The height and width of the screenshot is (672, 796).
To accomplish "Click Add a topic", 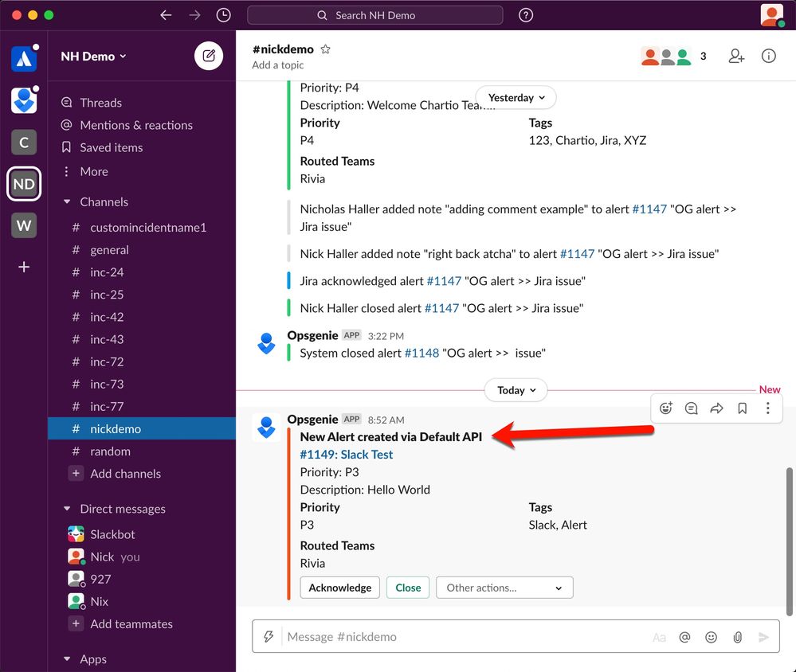I will [278, 65].
